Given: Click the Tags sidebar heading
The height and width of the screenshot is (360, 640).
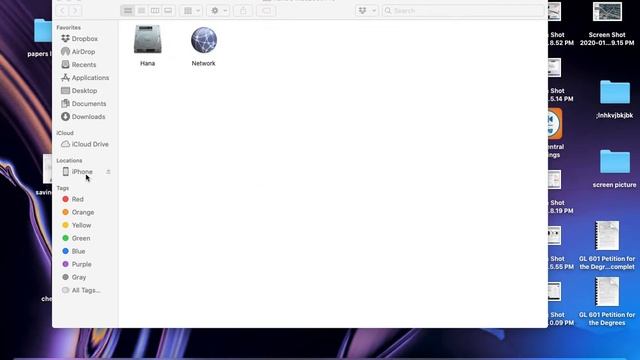Looking at the screenshot, I should (62, 188).
